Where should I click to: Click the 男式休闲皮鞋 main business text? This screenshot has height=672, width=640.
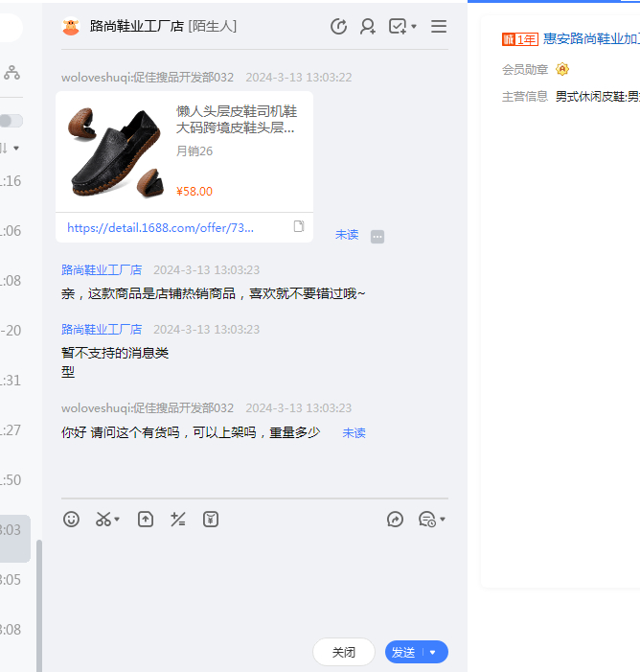598,97
